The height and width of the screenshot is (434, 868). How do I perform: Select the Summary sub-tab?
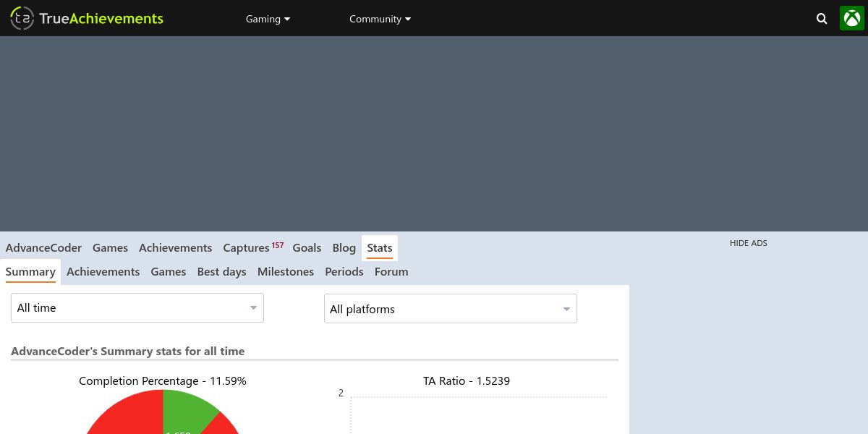pyautogui.click(x=30, y=272)
